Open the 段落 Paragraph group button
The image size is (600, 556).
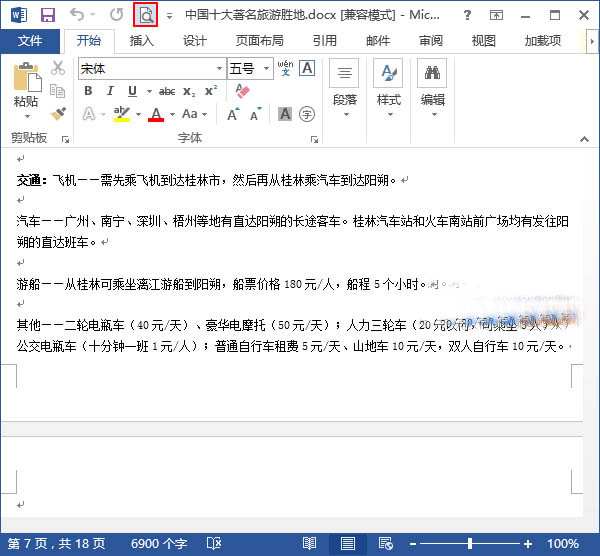click(345, 90)
